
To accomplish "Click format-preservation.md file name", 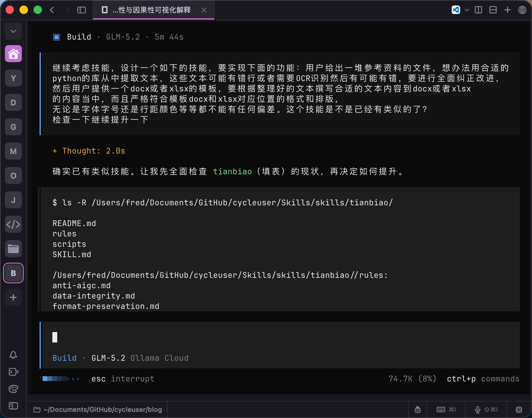I will tap(106, 306).
